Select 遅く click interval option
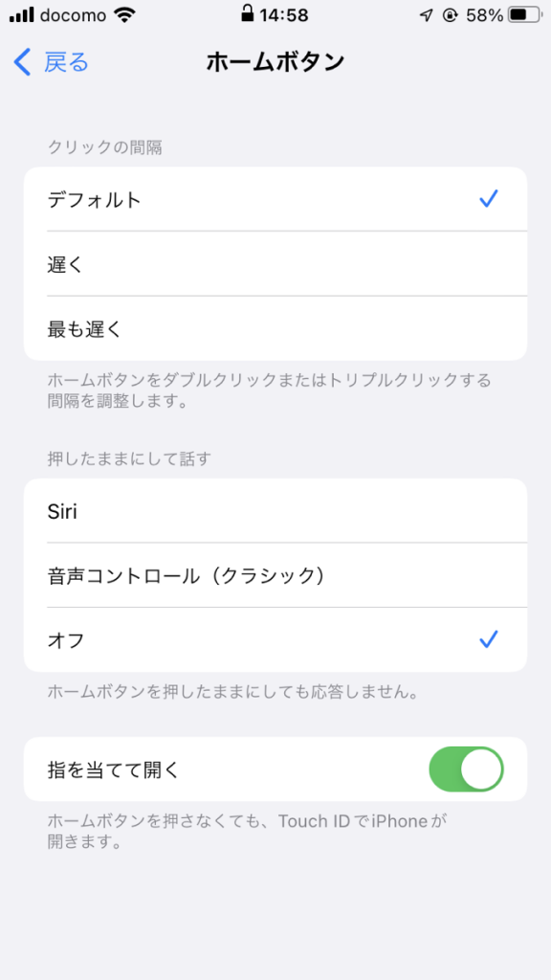The image size is (551, 980). pyautogui.click(x=275, y=264)
